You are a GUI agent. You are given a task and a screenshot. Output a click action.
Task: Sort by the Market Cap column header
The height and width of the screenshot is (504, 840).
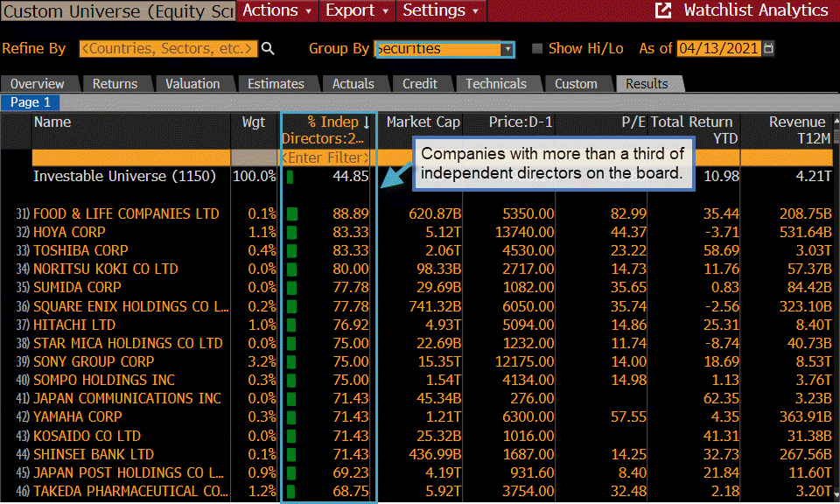click(423, 122)
